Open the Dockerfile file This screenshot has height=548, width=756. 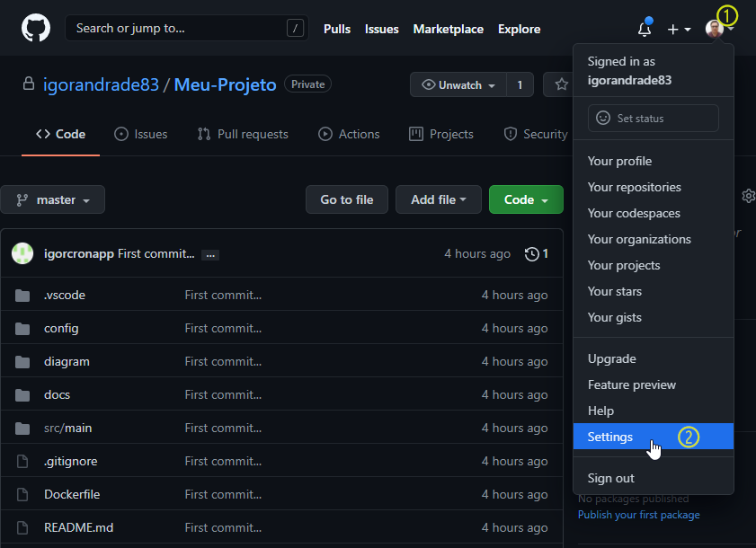pyautogui.click(x=72, y=494)
